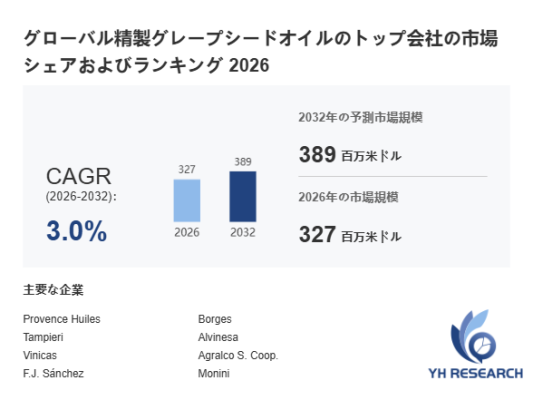The width and height of the screenshot is (533, 400).
Task: Click the F.J. Sánchez company name
Action: coord(53,373)
